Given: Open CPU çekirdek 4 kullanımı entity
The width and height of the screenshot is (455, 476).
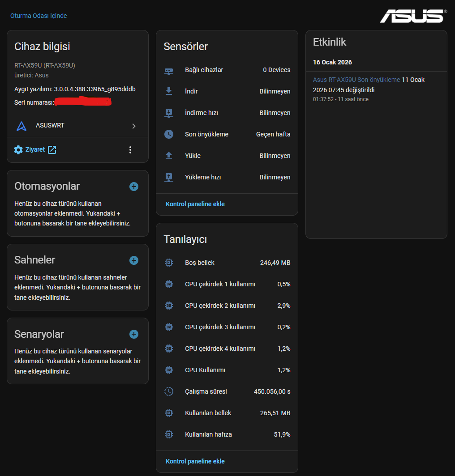Looking at the screenshot, I should point(227,349).
